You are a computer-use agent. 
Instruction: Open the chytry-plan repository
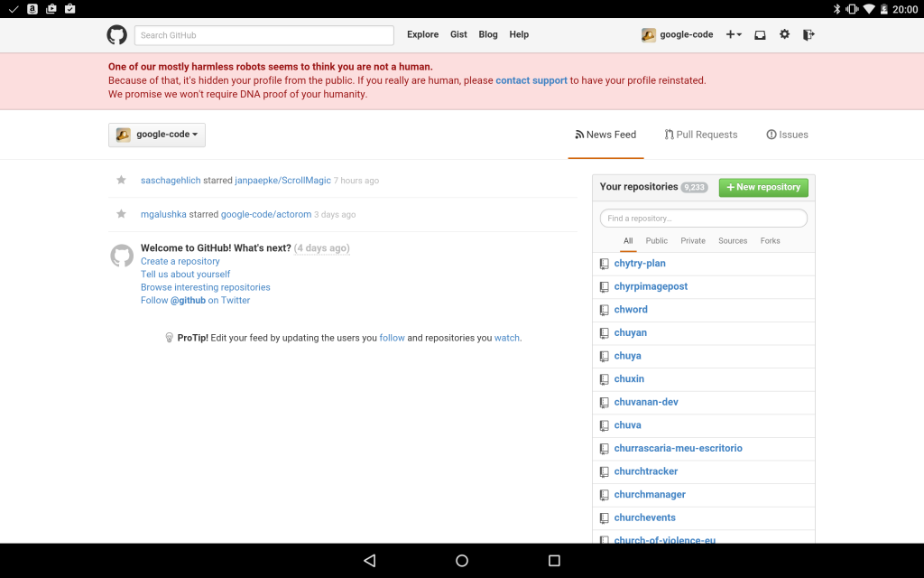point(640,263)
